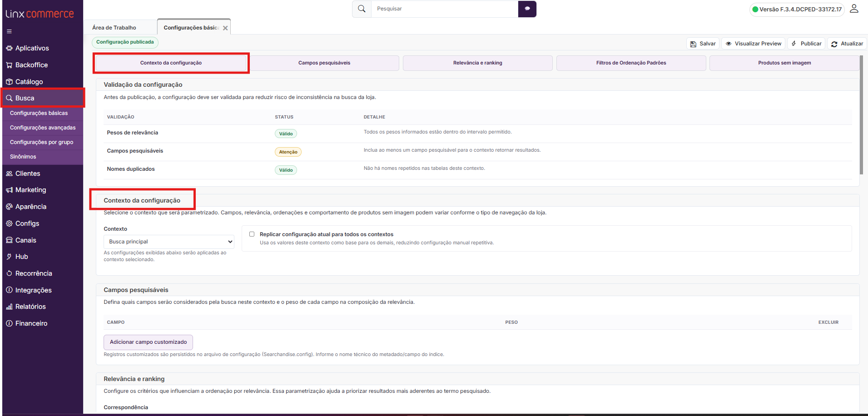Click the Catálogo box icon

pos(9,82)
